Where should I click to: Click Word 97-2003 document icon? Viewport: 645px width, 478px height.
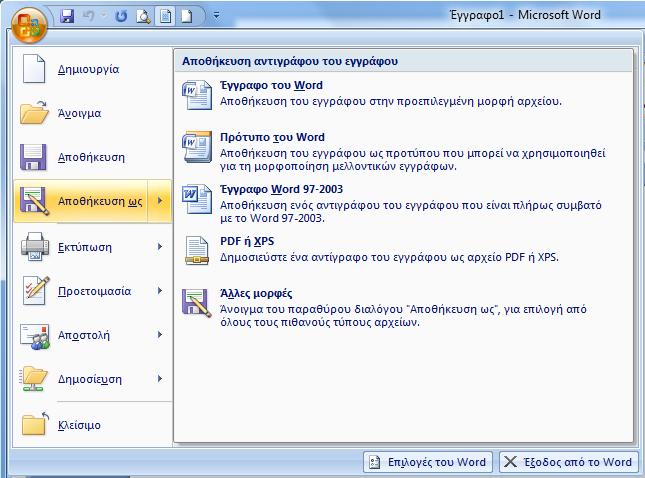tap(197, 199)
